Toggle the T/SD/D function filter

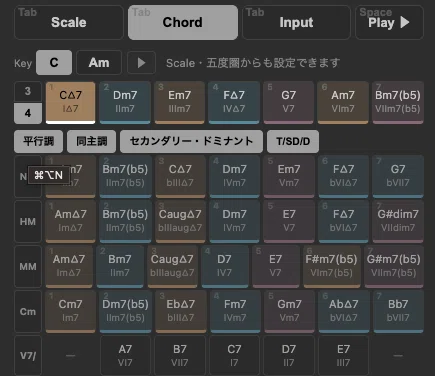coord(293,141)
